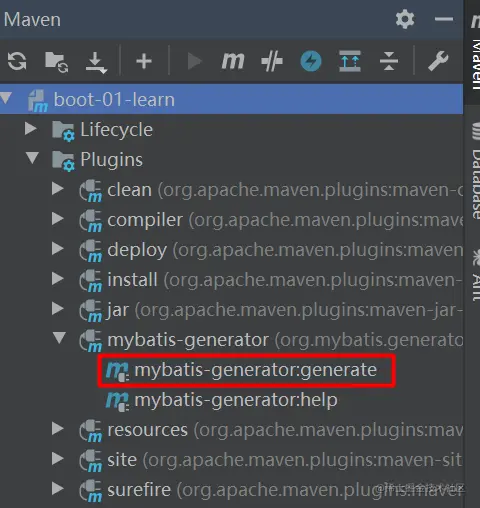Open Maven panel gear options
Viewport: 480px width, 508px height.
405,19
